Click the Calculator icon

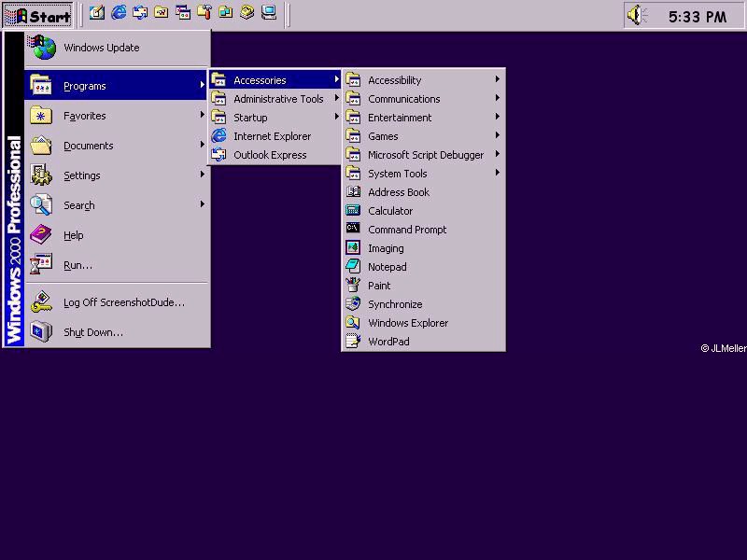tap(353, 210)
